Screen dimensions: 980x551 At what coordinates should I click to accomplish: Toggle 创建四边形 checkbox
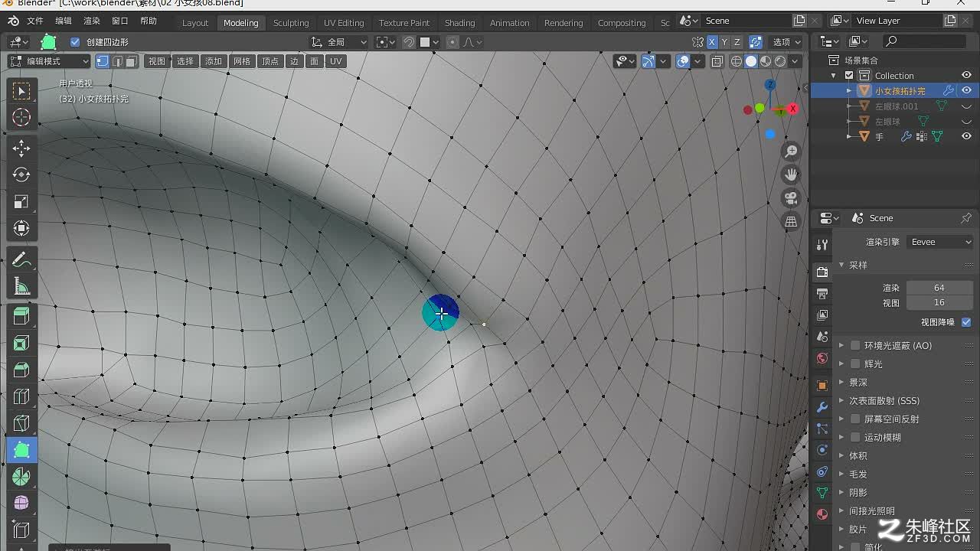[x=75, y=42]
